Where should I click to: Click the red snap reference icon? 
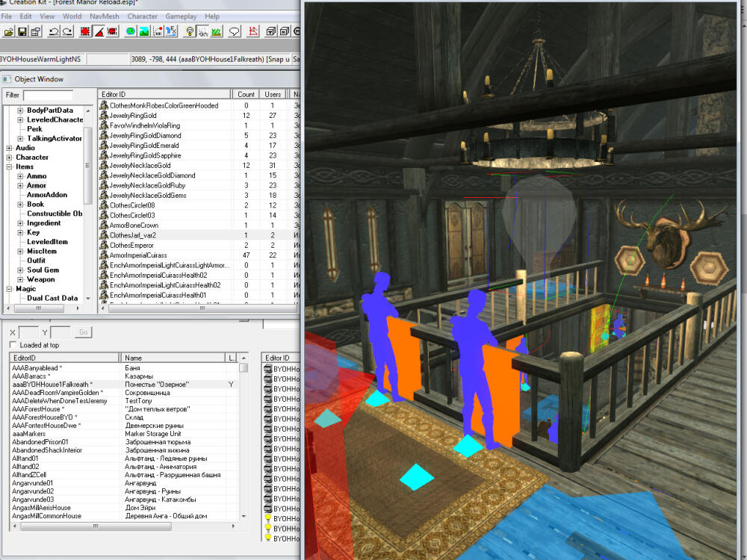click(x=113, y=32)
